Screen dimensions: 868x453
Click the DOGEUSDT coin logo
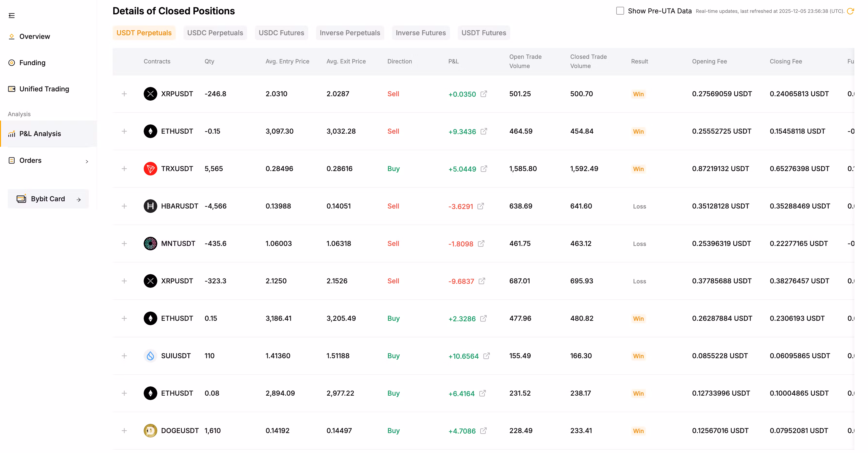[150, 431]
